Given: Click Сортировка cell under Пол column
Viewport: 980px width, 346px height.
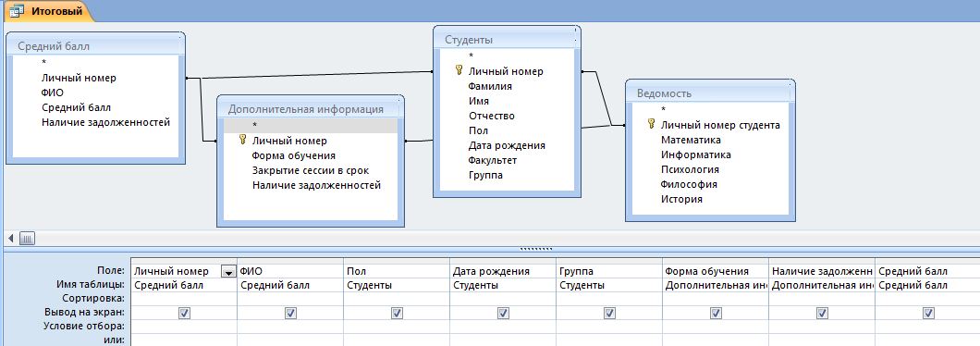Looking at the screenshot, I should 397,299.
